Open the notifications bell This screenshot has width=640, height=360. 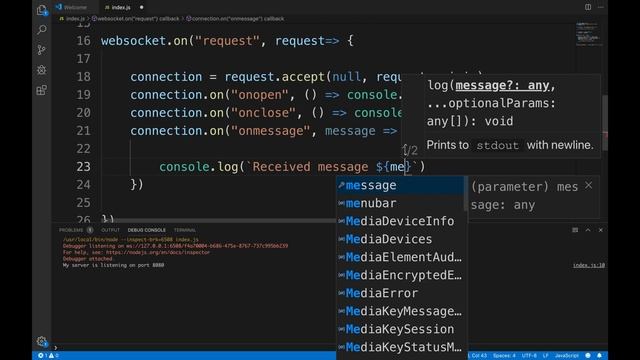(599, 356)
